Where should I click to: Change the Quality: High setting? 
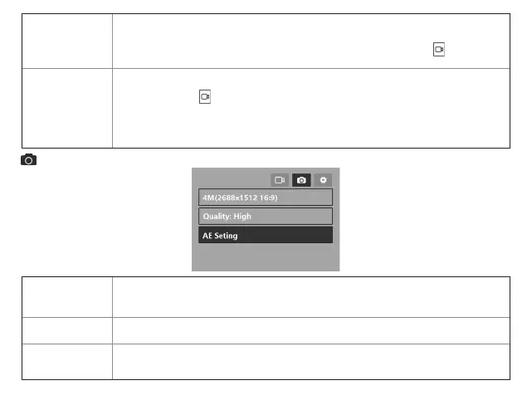(266, 217)
